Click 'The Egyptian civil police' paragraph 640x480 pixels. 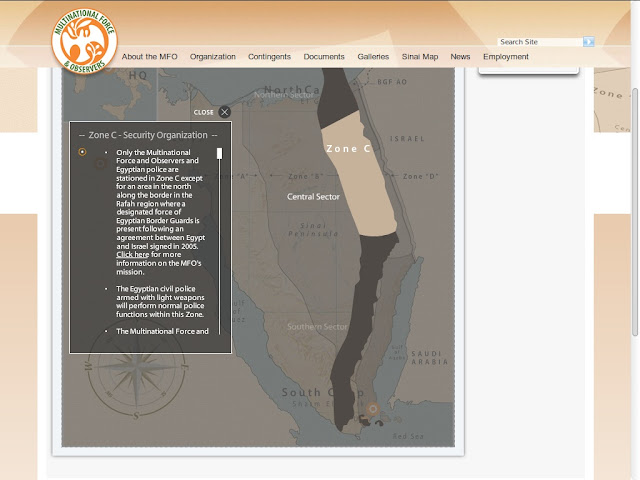coord(160,302)
